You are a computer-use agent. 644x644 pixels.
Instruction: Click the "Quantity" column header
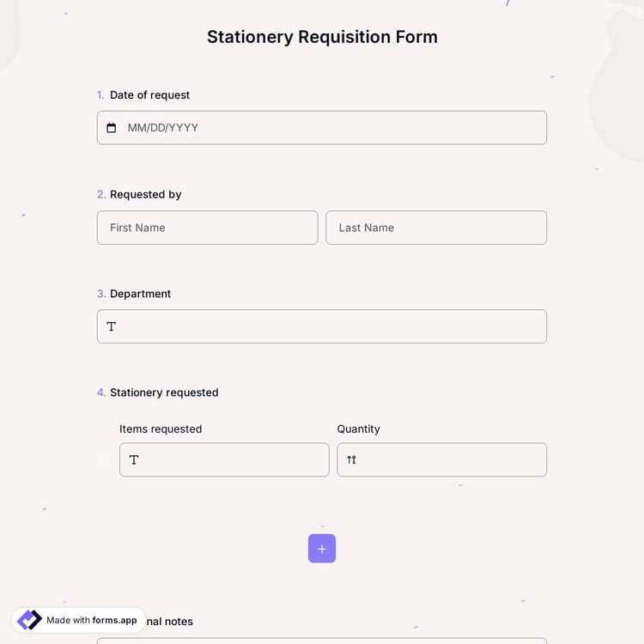358,429
